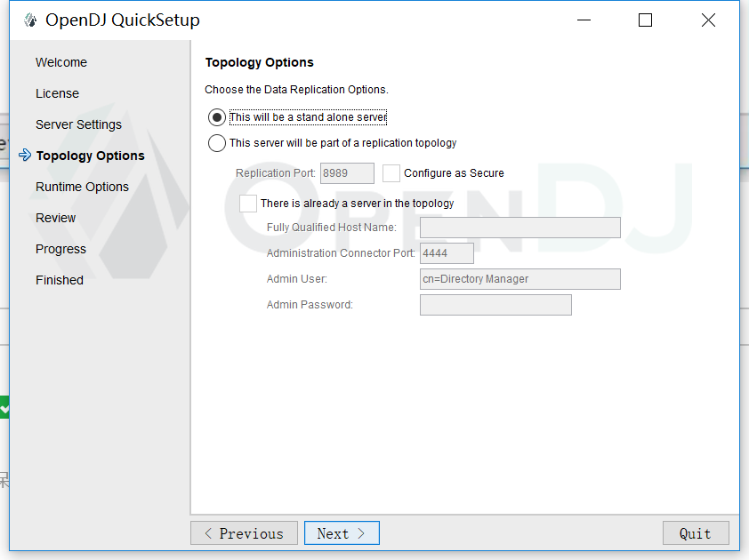
Task: Open the Runtime Options step
Action: pos(82,187)
